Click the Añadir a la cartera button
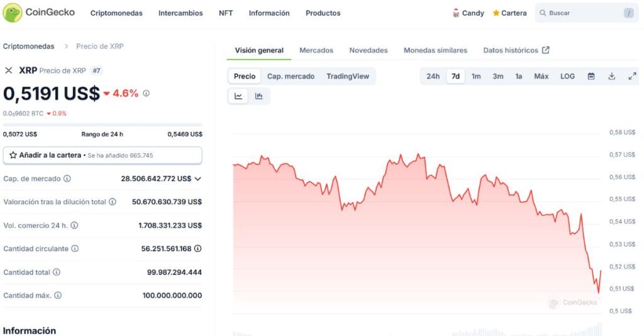 tap(103, 156)
